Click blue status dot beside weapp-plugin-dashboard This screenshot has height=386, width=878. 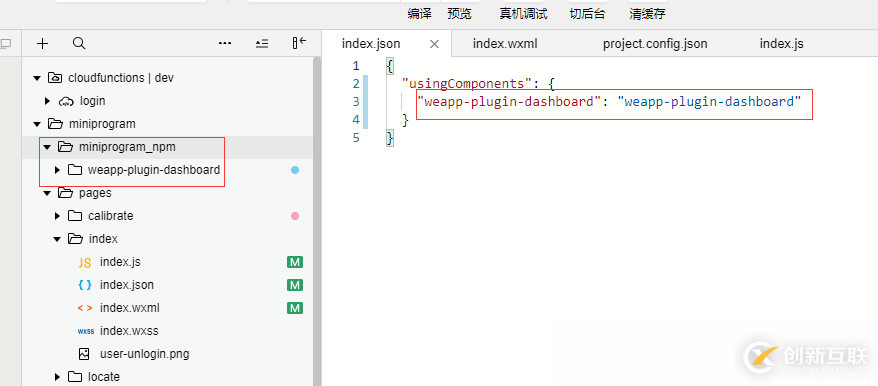[295, 170]
